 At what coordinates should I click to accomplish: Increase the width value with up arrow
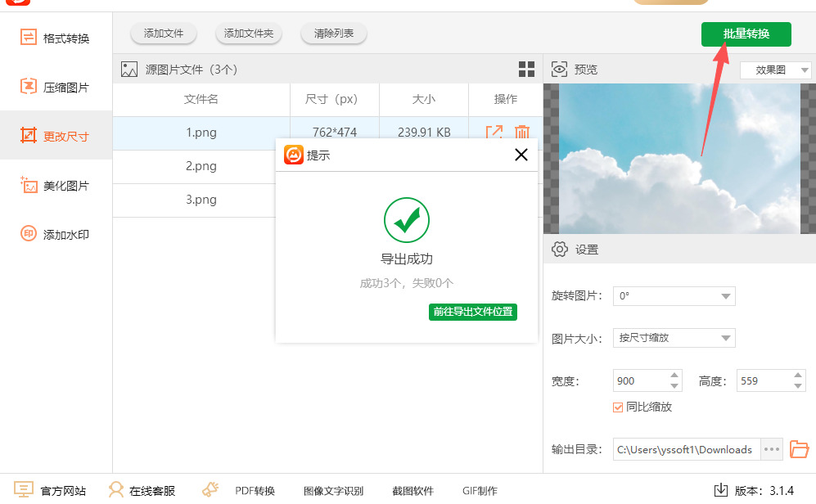coord(674,376)
